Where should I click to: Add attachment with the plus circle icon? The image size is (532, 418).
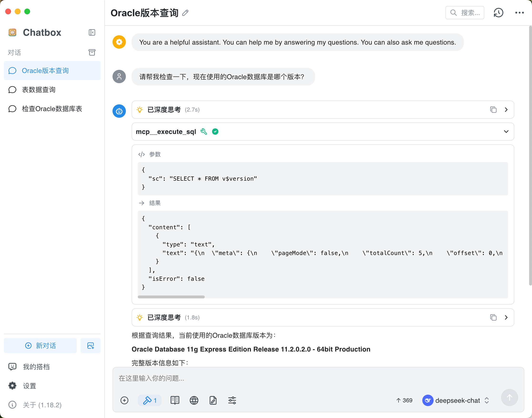click(125, 400)
